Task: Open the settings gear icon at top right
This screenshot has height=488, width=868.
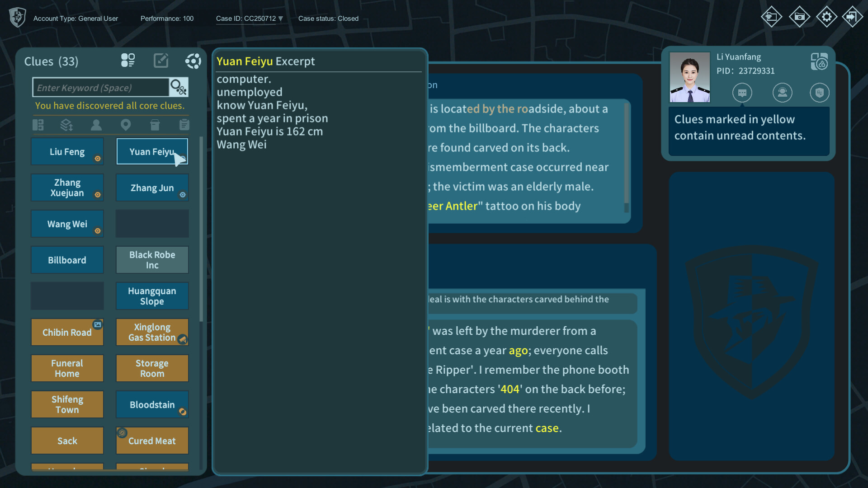Action: (827, 17)
